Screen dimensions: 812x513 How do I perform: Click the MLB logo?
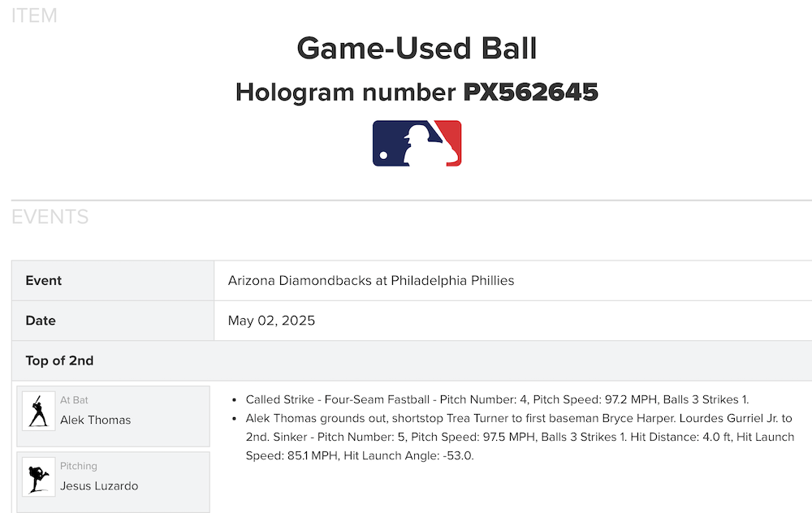(417, 144)
